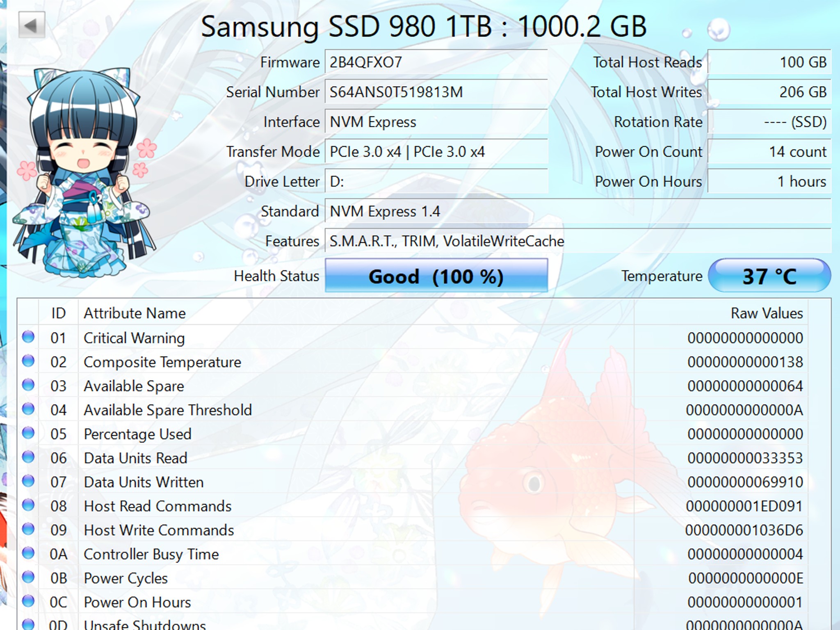This screenshot has width=840, height=630.
Task: Click the Temperature label
Action: click(x=662, y=276)
